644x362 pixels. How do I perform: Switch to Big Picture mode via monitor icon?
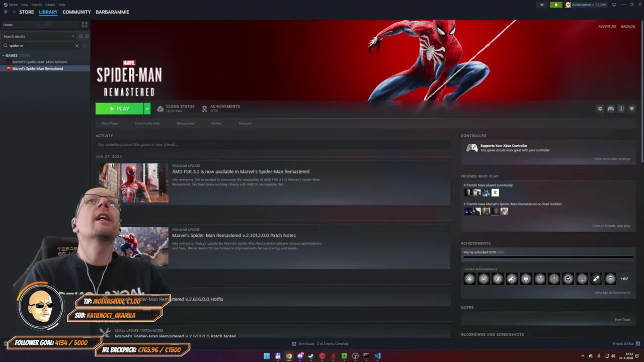(x=614, y=5)
